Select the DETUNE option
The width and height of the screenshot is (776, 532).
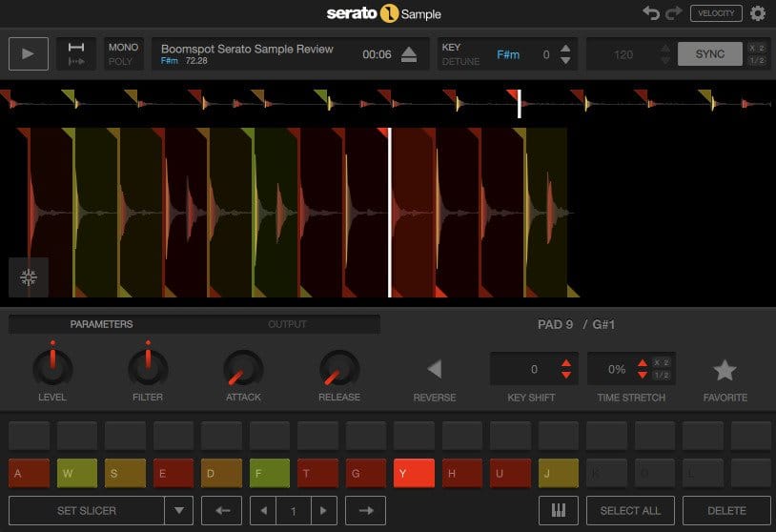pyautogui.click(x=460, y=61)
